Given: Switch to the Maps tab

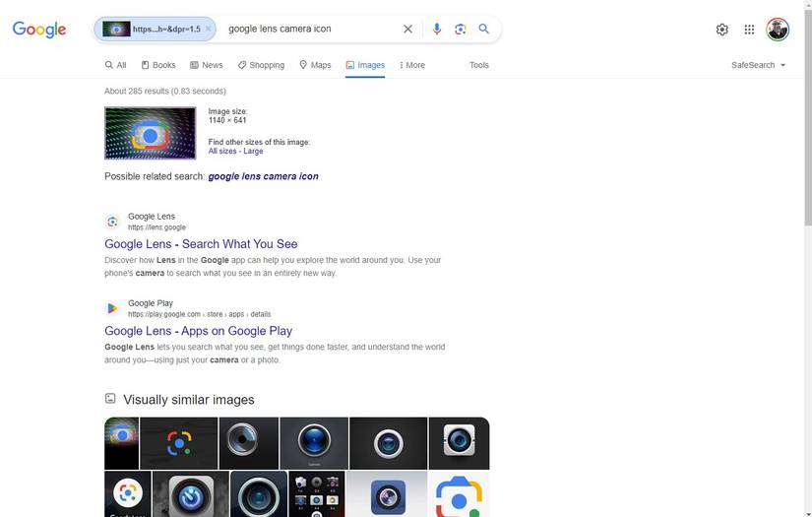Looking at the screenshot, I should 315,65.
